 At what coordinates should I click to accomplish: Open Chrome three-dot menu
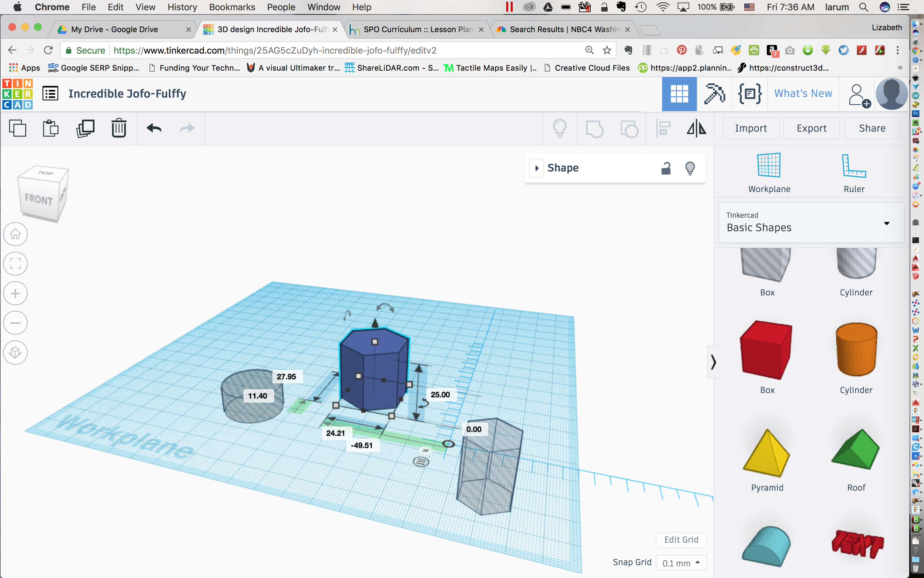click(x=898, y=50)
